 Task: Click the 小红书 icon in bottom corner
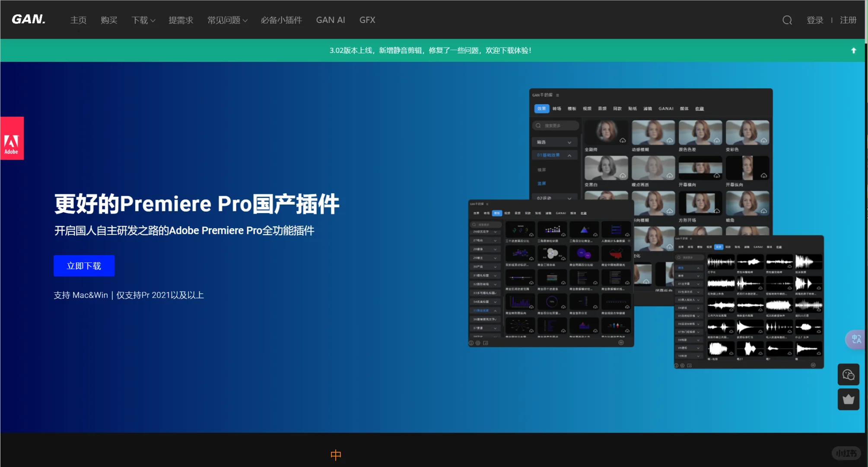pyautogui.click(x=846, y=453)
